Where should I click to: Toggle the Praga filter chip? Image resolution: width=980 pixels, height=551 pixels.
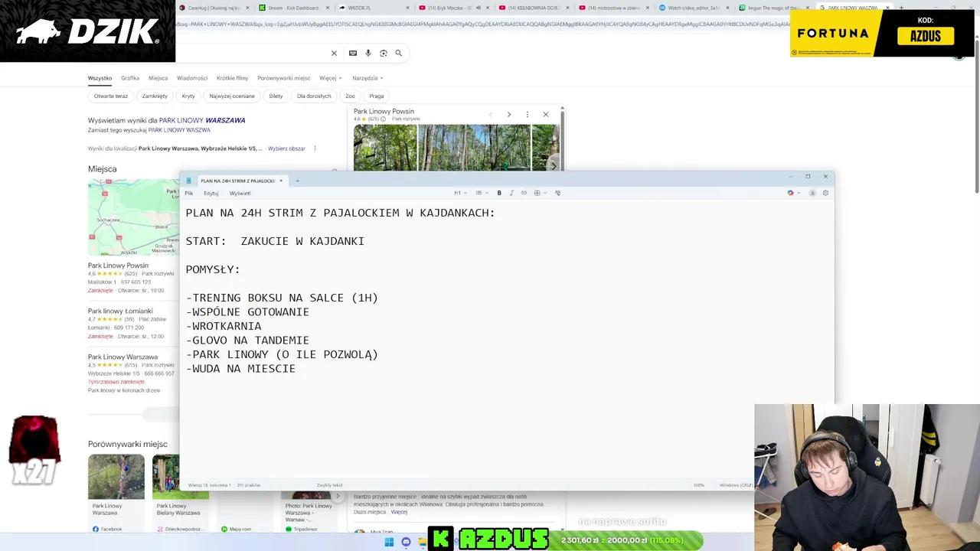pyautogui.click(x=377, y=96)
